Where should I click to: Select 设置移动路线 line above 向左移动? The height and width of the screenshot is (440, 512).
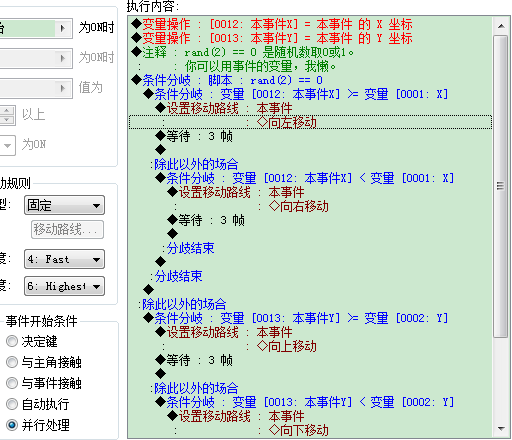[310, 108]
